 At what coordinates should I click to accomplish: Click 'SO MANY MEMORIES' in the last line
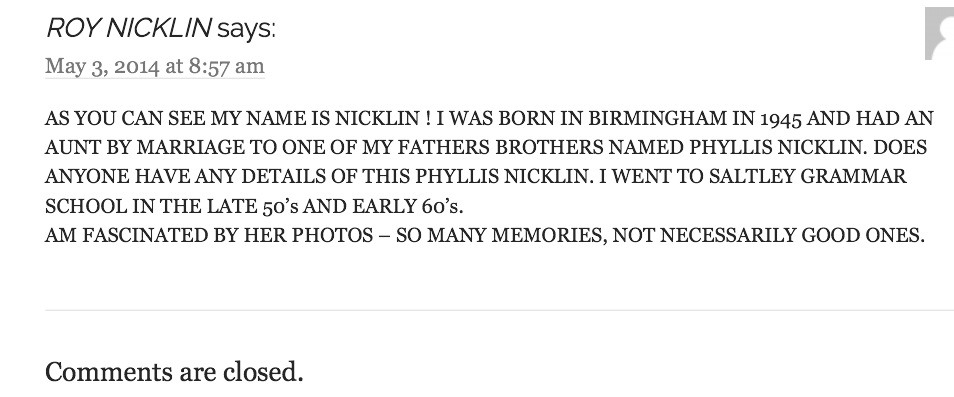point(501,235)
